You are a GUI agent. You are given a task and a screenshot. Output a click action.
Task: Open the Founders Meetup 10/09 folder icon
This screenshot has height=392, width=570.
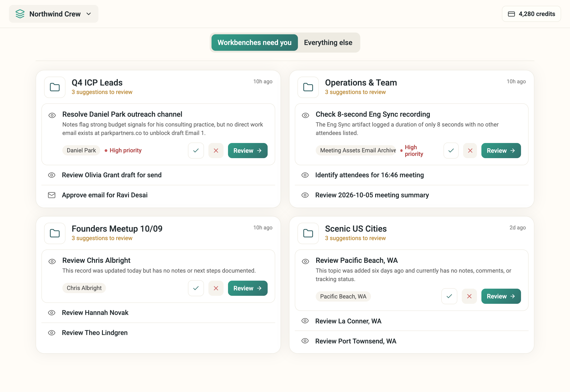55,233
